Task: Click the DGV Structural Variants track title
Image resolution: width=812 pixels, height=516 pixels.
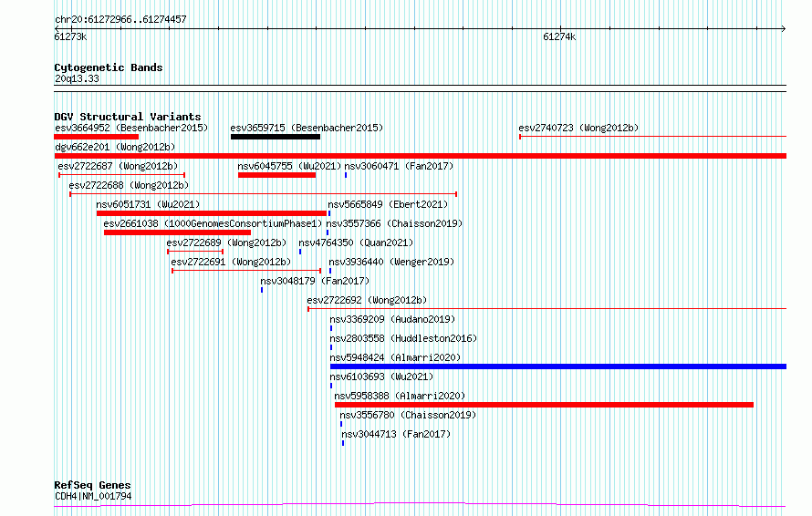Action: point(128,117)
